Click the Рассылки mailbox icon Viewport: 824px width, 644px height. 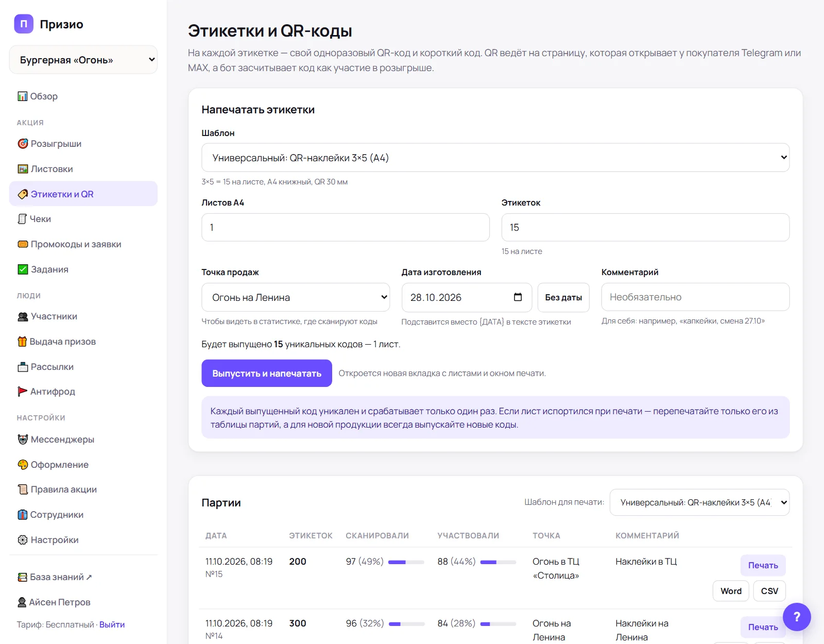pos(23,367)
